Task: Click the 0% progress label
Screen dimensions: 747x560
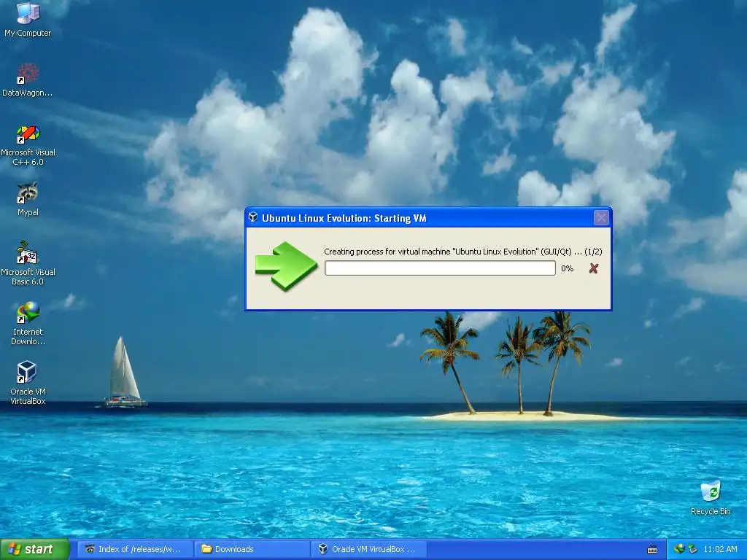Action: 567,268
